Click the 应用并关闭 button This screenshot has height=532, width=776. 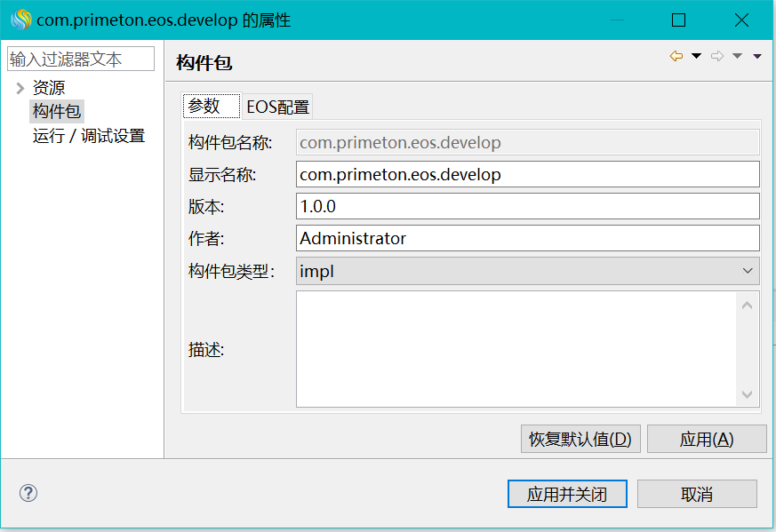[x=567, y=494]
